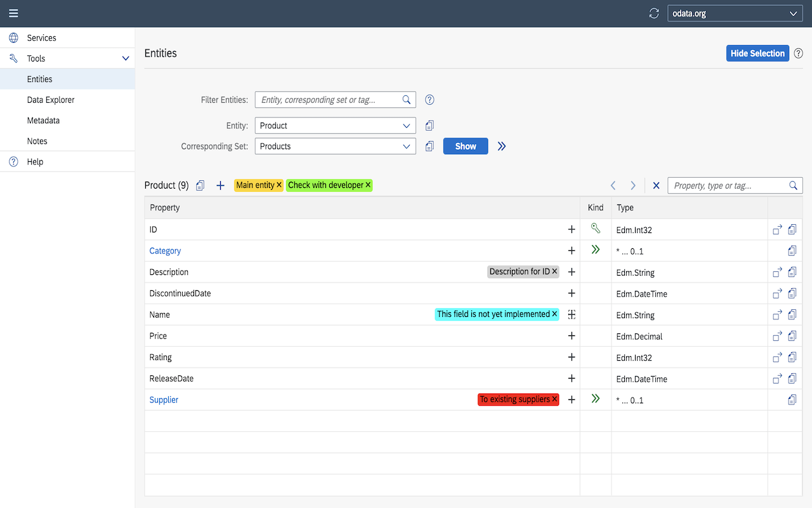This screenshot has width=812, height=508.
Task: Open ID property in Data Explorer
Action: 777,230
